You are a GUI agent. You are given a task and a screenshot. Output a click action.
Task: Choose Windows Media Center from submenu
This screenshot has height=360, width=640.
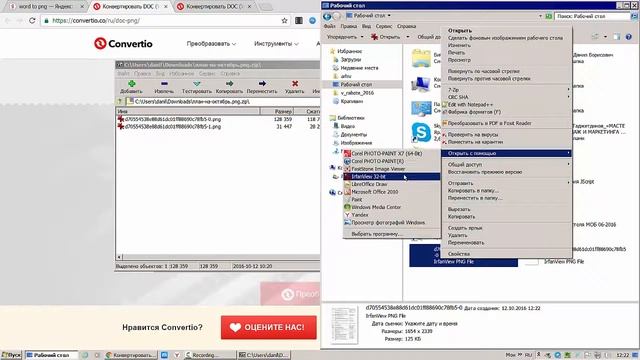(x=391, y=207)
